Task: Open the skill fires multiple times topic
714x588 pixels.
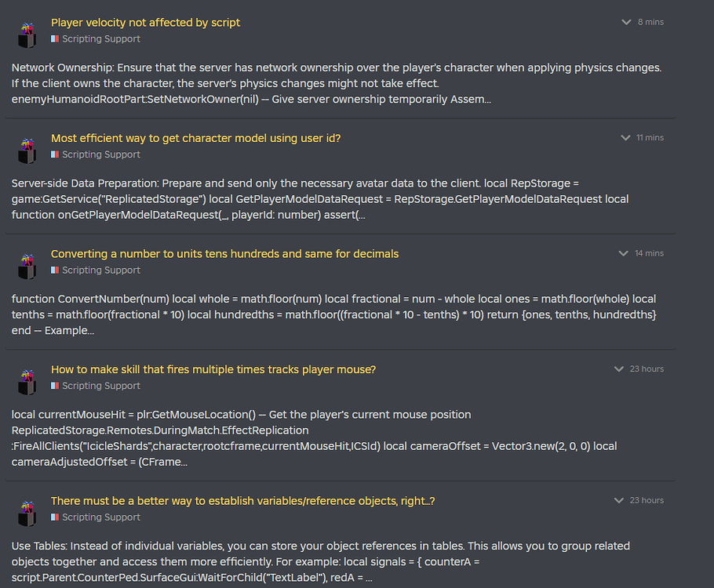Action: pos(213,368)
